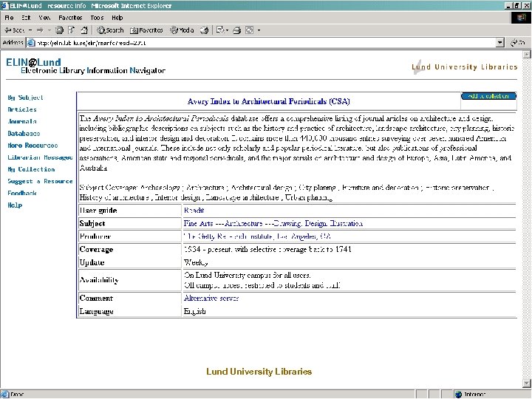Click the Back navigation button

14,30
